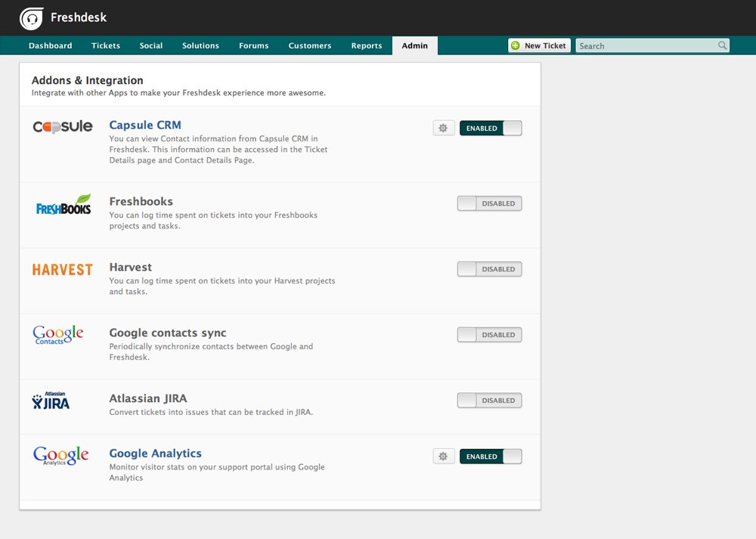Disable the Capsule CRM integration toggle
The width and height of the screenshot is (756, 539).
[x=491, y=129]
